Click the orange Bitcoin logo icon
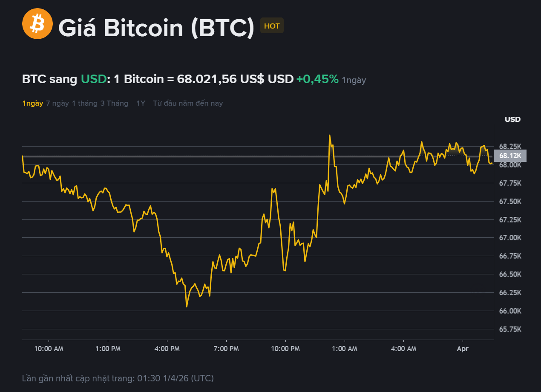 click(x=37, y=24)
